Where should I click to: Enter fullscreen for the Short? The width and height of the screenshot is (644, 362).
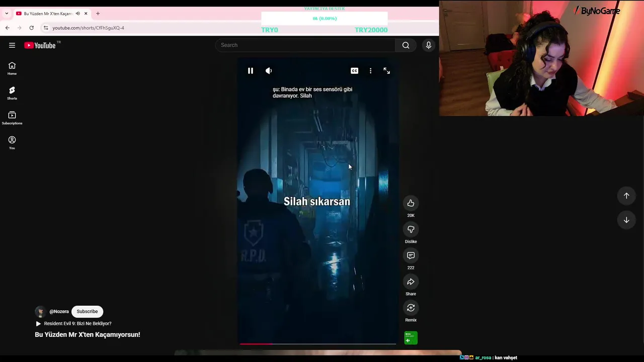point(387,71)
